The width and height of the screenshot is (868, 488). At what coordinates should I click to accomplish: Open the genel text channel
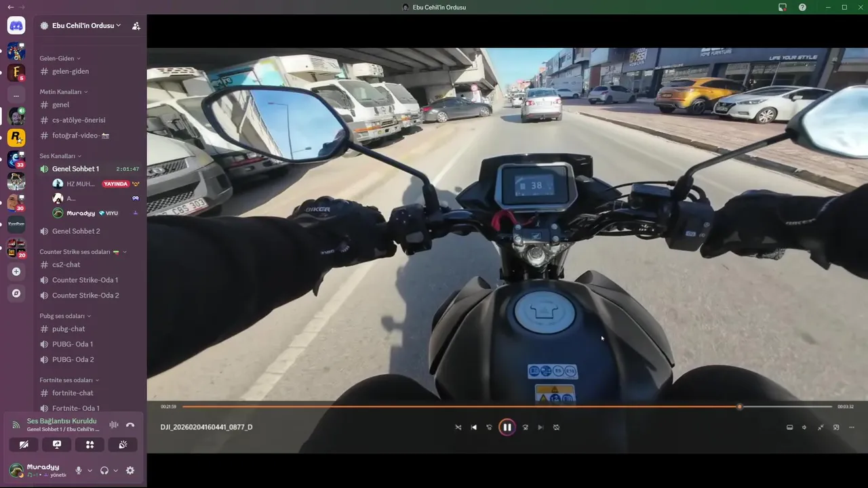(x=90, y=104)
